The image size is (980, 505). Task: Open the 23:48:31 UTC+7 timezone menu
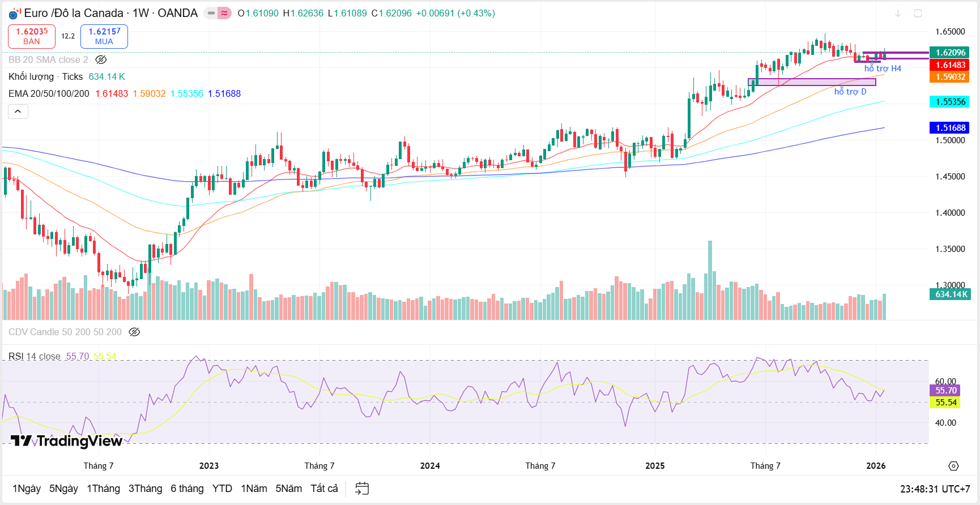click(x=935, y=489)
